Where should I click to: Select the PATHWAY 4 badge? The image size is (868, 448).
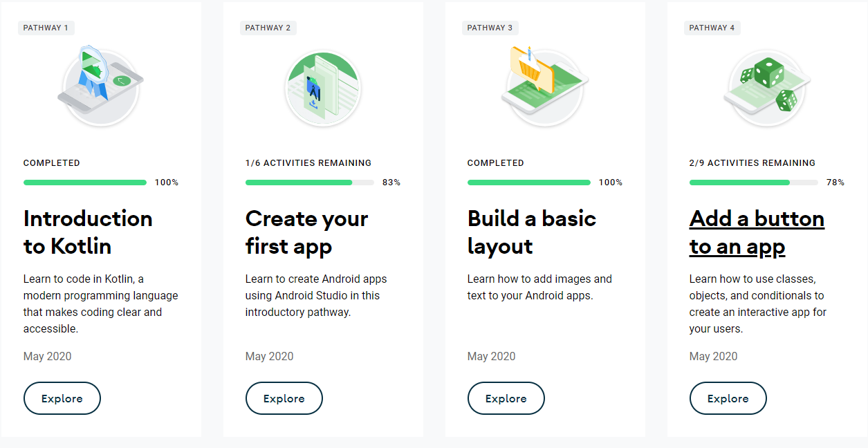click(x=712, y=28)
